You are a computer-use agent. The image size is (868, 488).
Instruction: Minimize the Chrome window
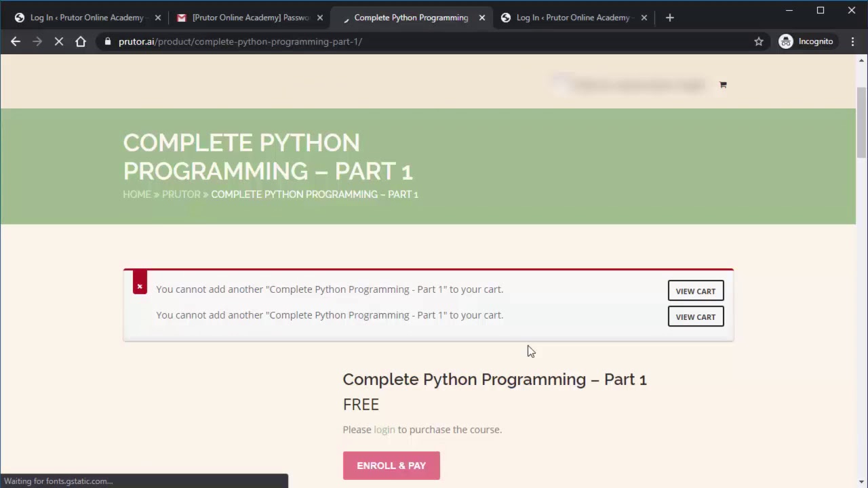pyautogui.click(x=789, y=10)
